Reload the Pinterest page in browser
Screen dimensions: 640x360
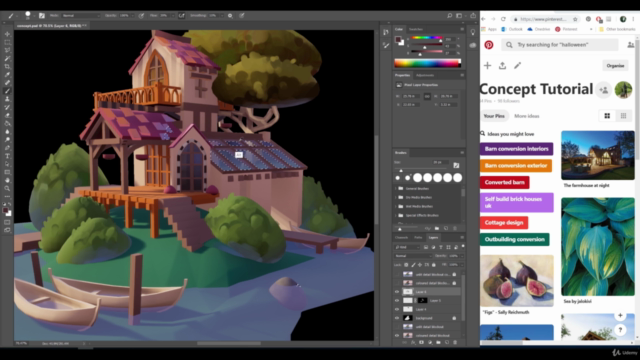click(503, 19)
